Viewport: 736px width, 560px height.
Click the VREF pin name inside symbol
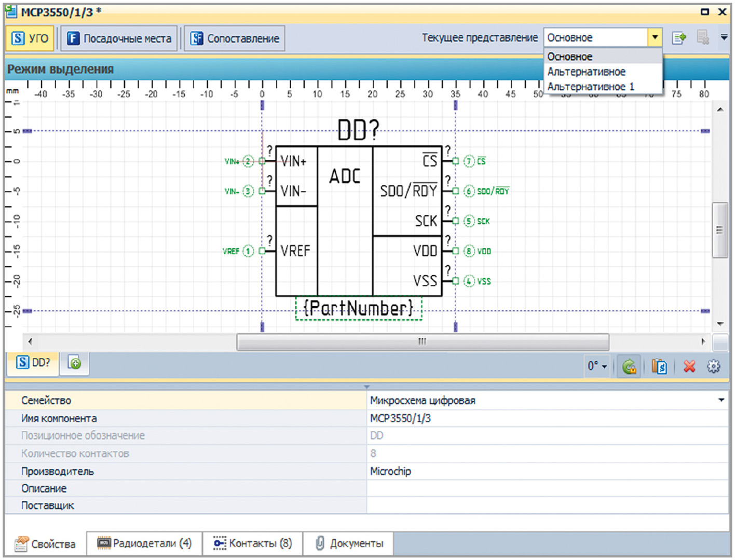click(295, 251)
